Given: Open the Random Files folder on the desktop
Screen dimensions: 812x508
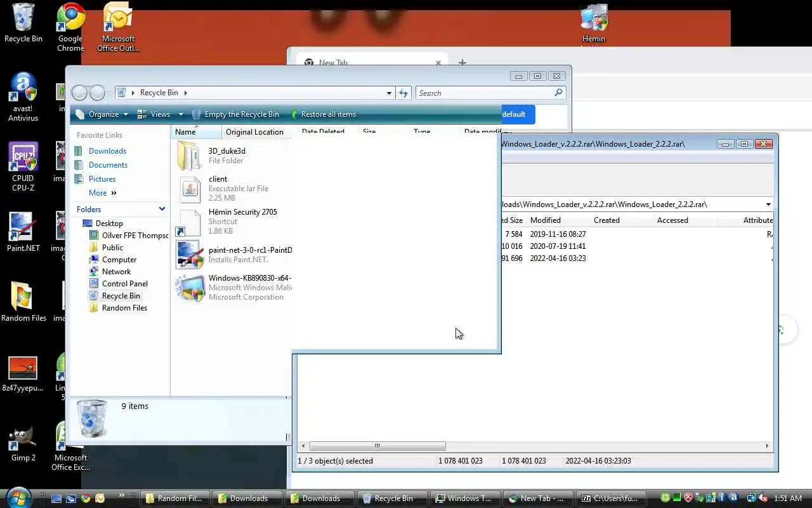Looking at the screenshot, I should pyautogui.click(x=23, y=302).
